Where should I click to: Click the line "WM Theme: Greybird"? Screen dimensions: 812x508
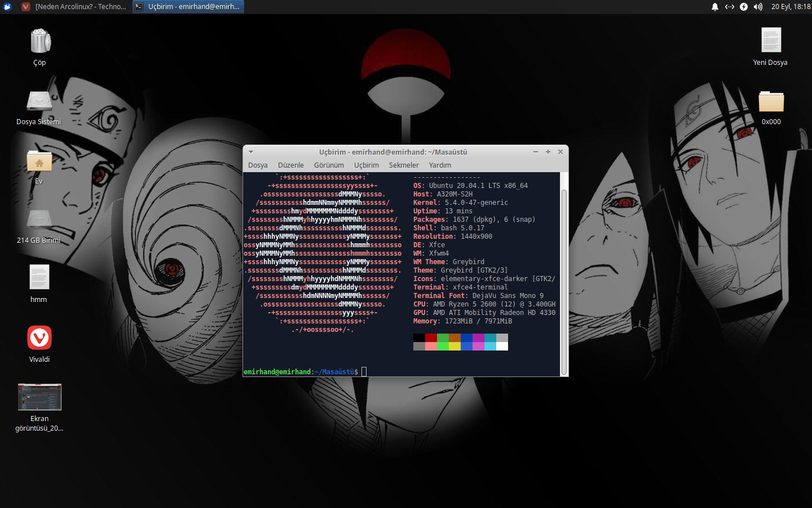449,262
